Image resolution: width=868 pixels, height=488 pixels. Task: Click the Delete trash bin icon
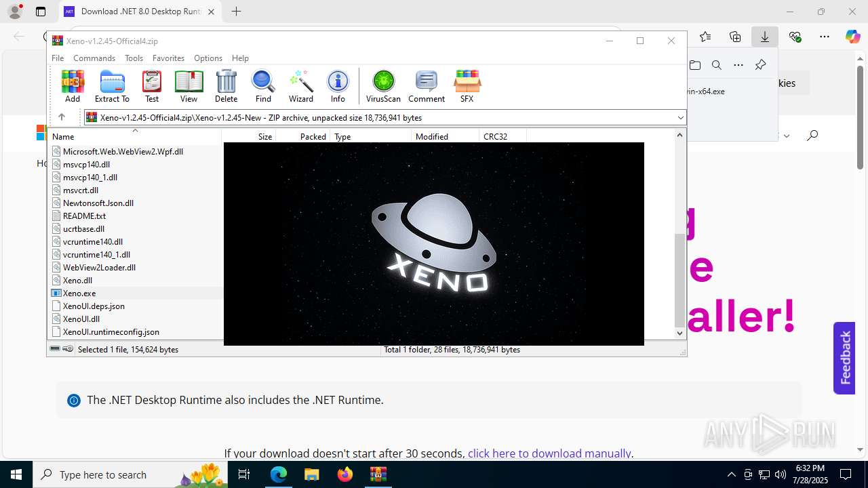click(226, 86)
